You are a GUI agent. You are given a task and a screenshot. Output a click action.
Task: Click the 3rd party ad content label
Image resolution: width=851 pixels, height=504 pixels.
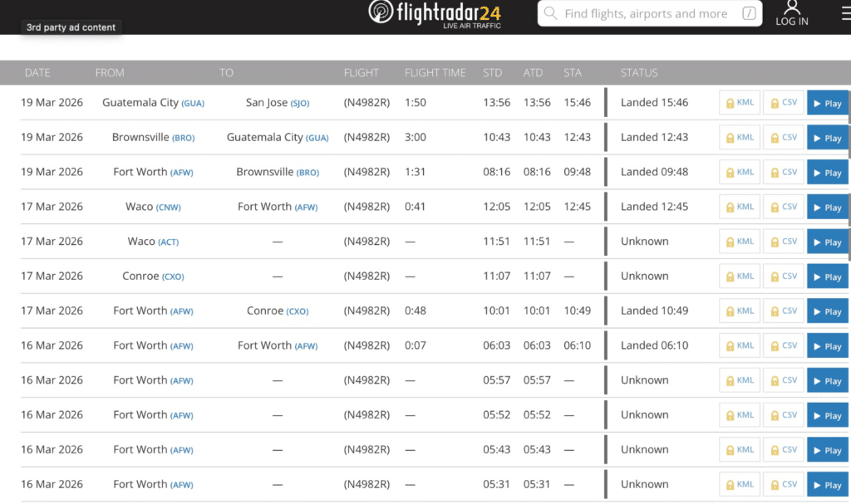pos(72,27)
